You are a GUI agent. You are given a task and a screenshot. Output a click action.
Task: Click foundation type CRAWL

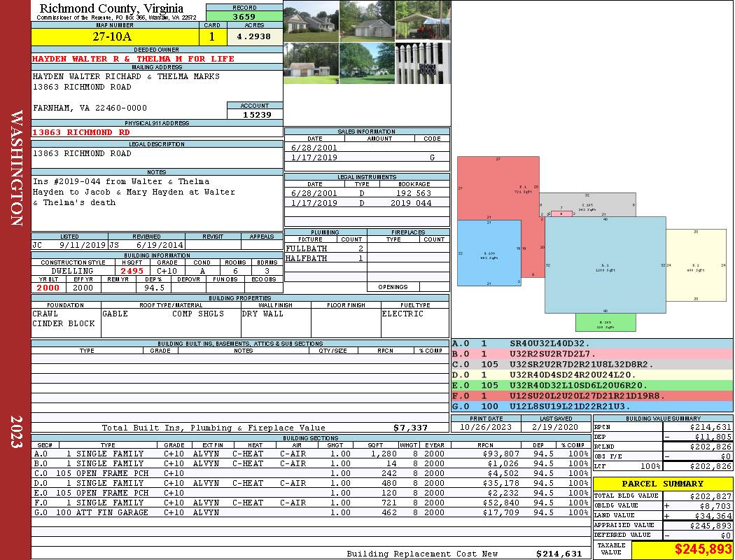(45, 314)
